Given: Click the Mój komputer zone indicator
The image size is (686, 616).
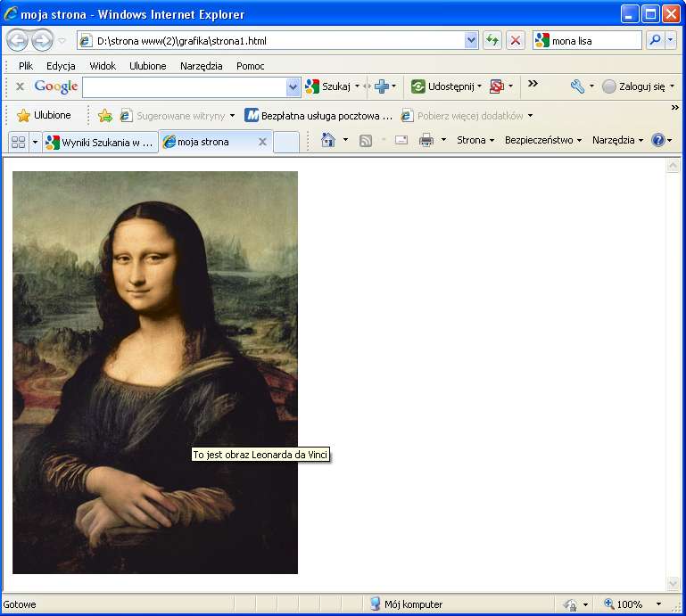Looking at the screenshot, I should point(406,604).
